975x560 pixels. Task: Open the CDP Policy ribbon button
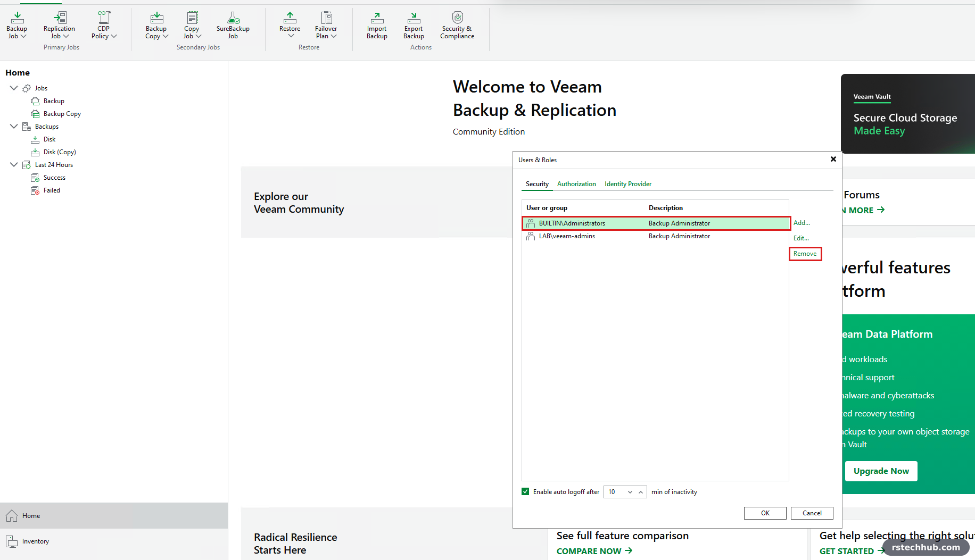(104, 26)
